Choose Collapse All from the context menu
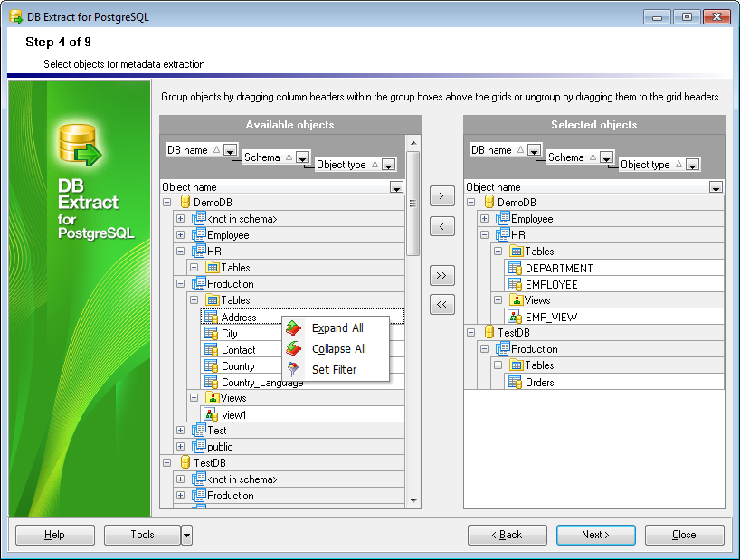This screenshot has height=560, width=740. tap(337, 348)
